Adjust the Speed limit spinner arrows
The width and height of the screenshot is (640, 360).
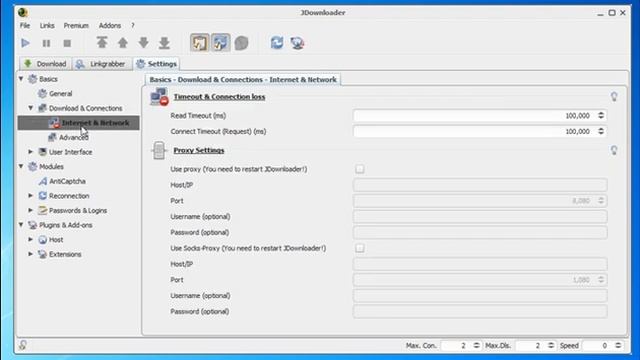[618, 345]
